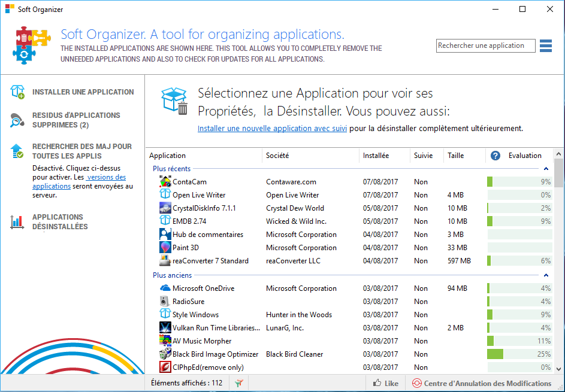Screen dimensions: 565x392
Task: Select the Paint 3D row name
Action: (186, 248)
